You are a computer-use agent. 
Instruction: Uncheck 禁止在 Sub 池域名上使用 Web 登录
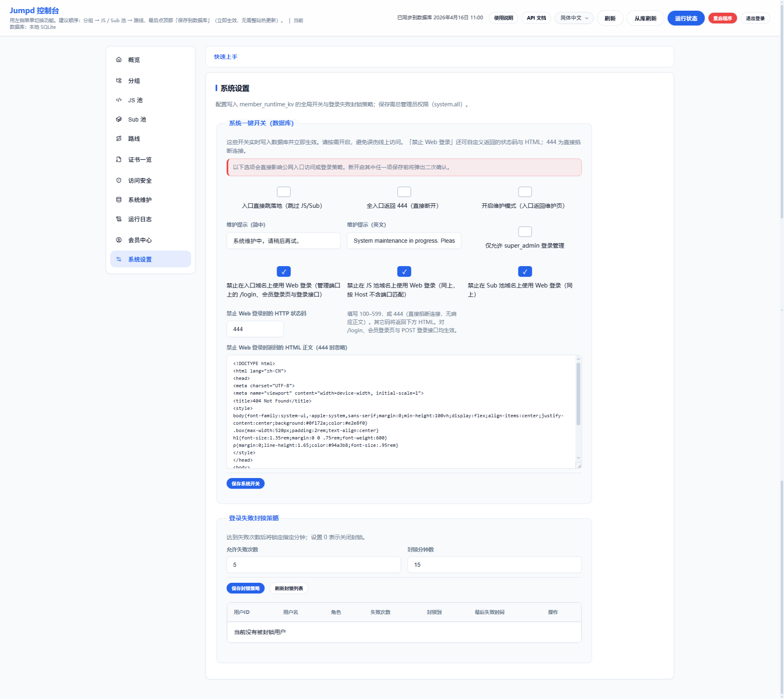(525, 271)
